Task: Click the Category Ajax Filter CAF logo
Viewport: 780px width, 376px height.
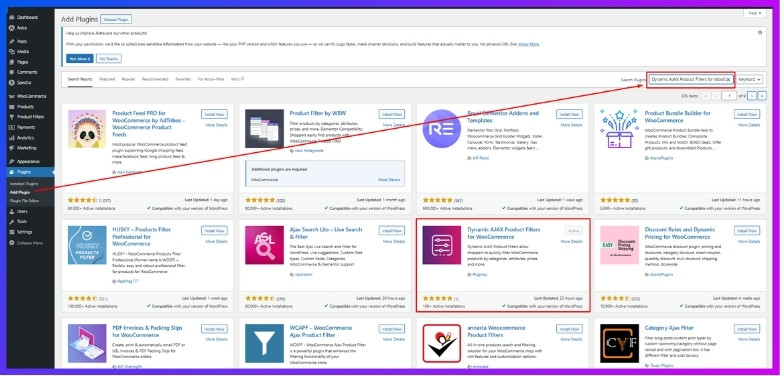Action: click(x=619, y=343)
